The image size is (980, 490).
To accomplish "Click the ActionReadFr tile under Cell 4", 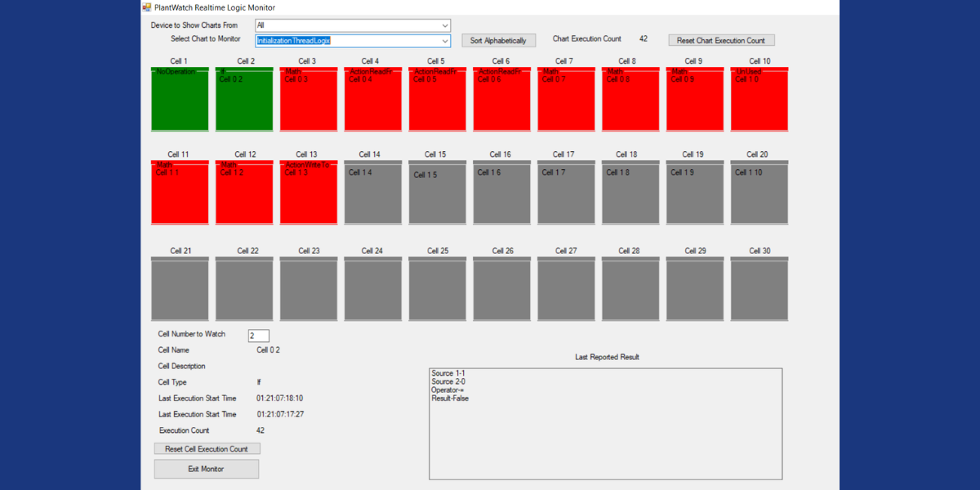I will point(372,99).
